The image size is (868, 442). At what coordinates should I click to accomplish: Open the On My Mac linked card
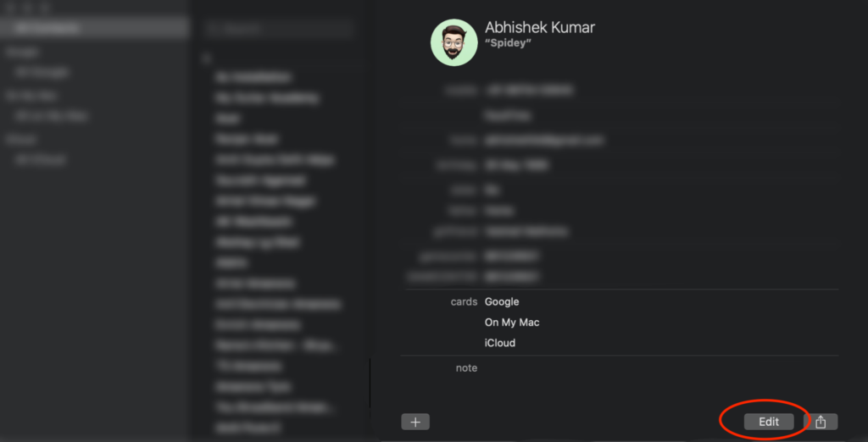[512, 323]
